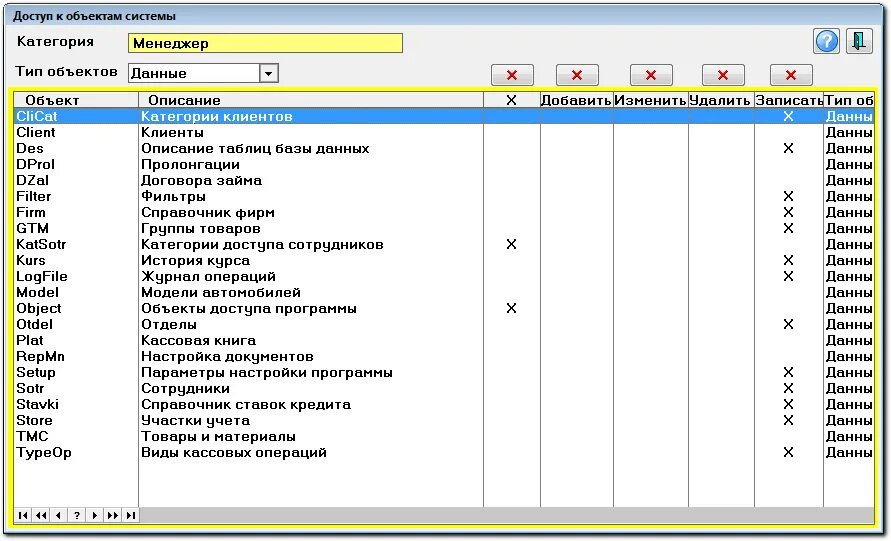Go to next record with single right arrow

coord(95,515)
